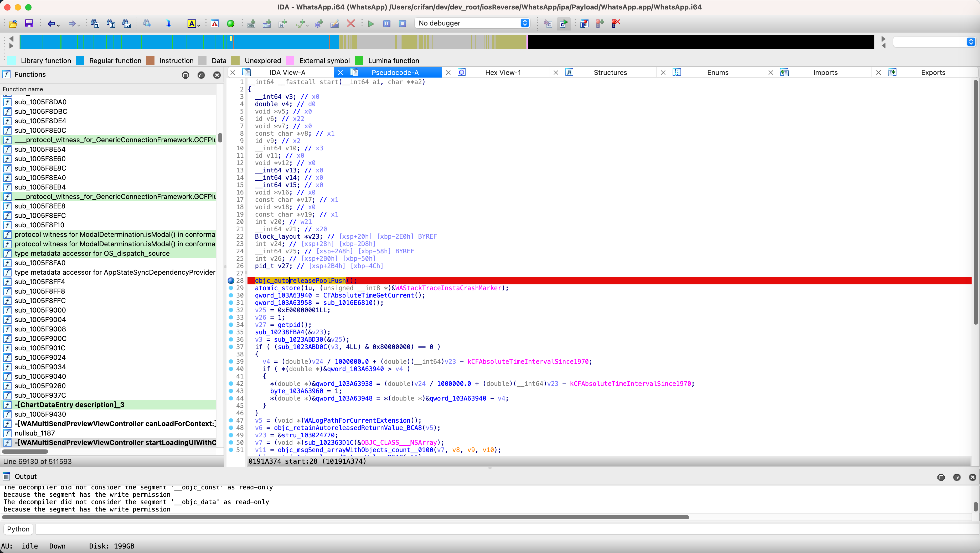Save the database with the floppy icon
The image size is (980, 553).
coord(29,24)
